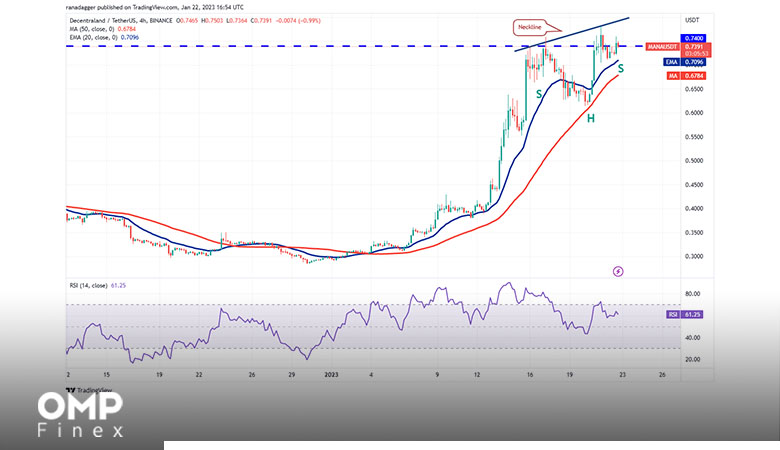The height and width of the screenshot is (450, 780).
Task: Click the 0.4500 price axis value
Action: point(694,185)
